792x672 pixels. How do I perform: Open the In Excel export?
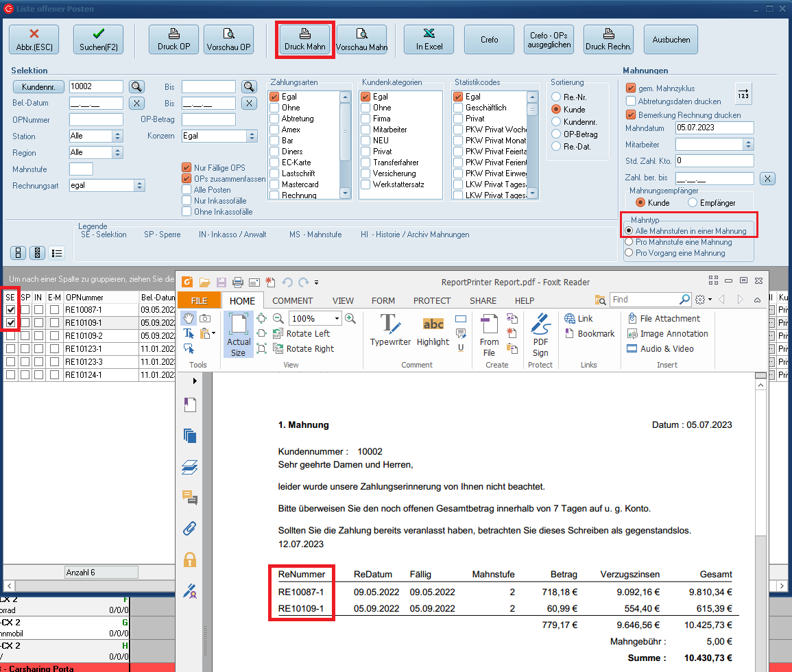click(x=429, y=40)
